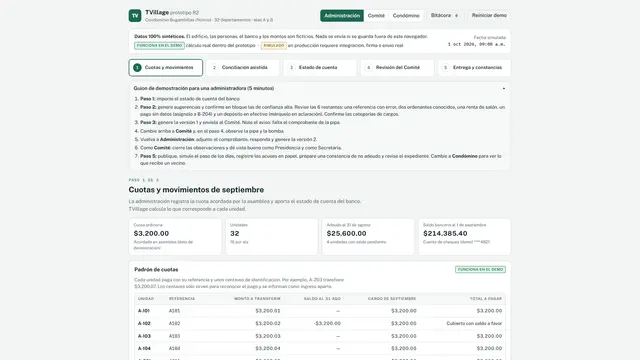Click the Cuotas y movimientos de septiembre title
640x360 pixels.
coord(196,190)
